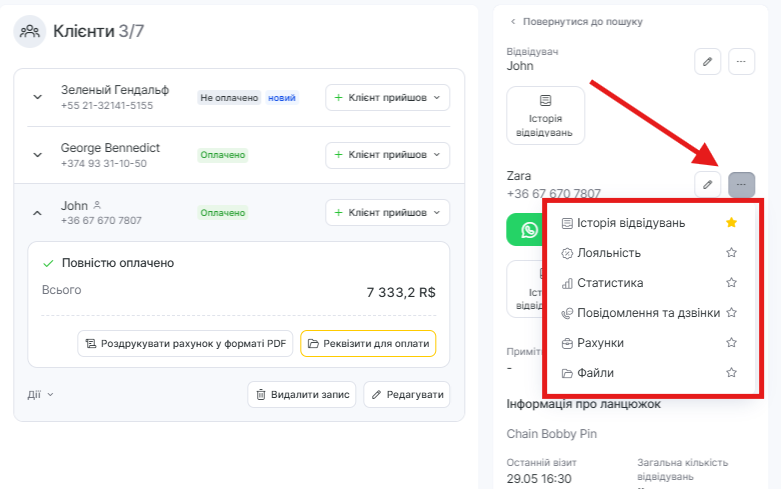Go back via Повернутися до пошуку link
781x489 pixels.
(x=576, y=21)
